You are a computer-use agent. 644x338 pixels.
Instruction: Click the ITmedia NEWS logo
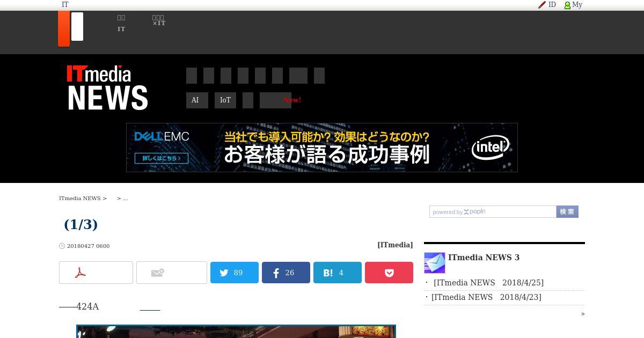pos(107,87)
